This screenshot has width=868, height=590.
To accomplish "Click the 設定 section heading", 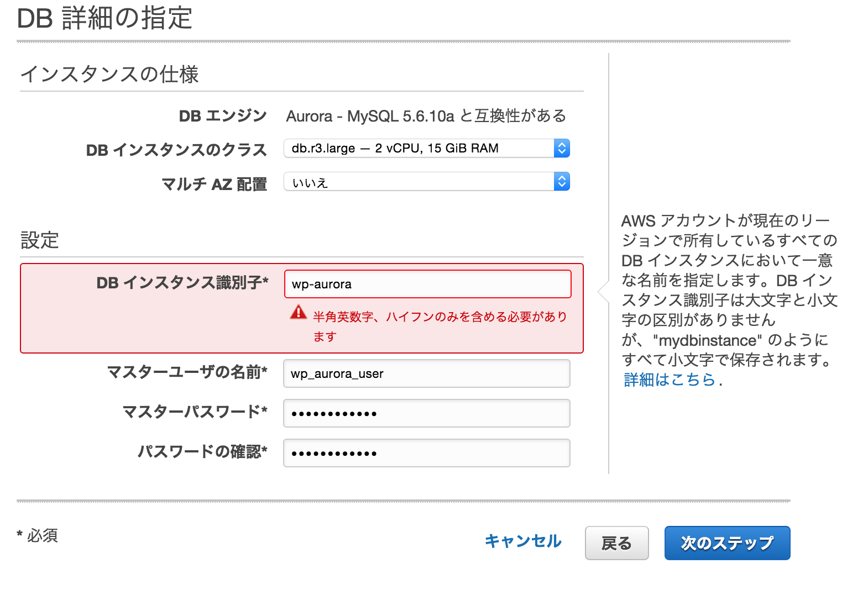I will (40, 240).
